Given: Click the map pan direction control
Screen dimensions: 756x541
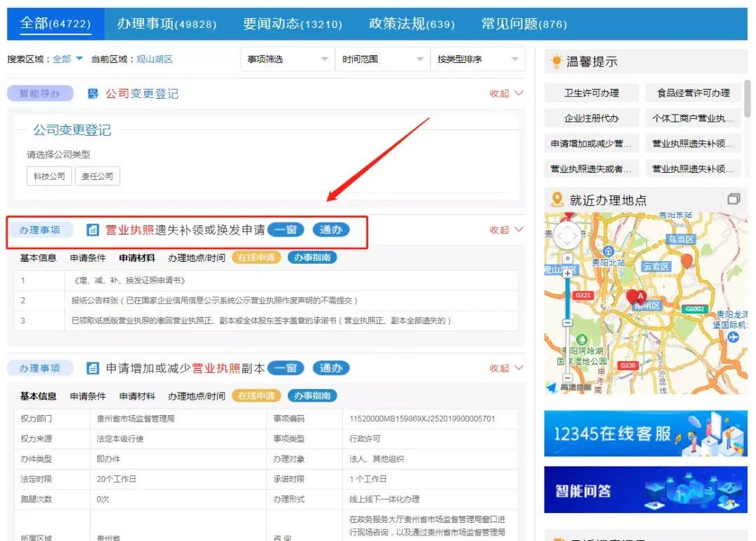Looking at the screenshot, I should (566, 236).
